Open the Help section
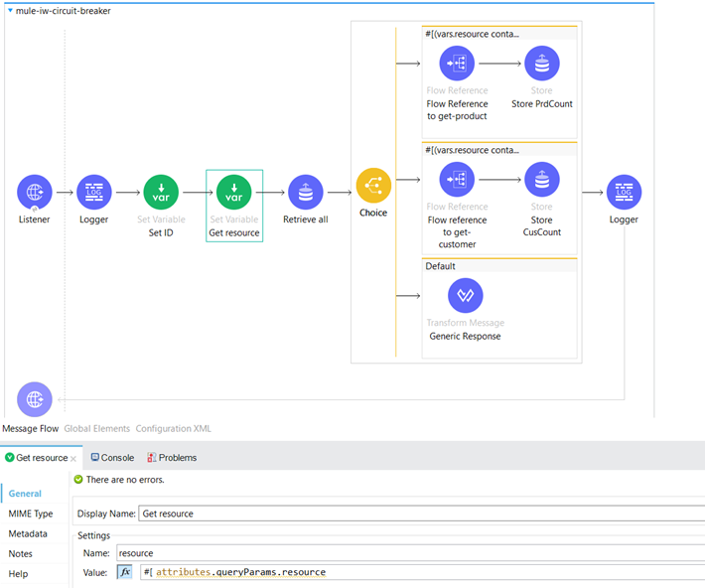The height and width of the screenshot is (588, 705). pos(18,574)
